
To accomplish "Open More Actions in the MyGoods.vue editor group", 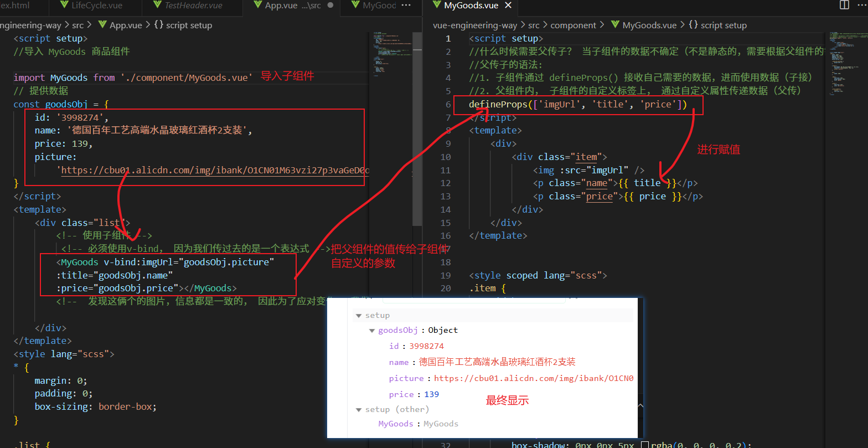I will click(862, 6).
